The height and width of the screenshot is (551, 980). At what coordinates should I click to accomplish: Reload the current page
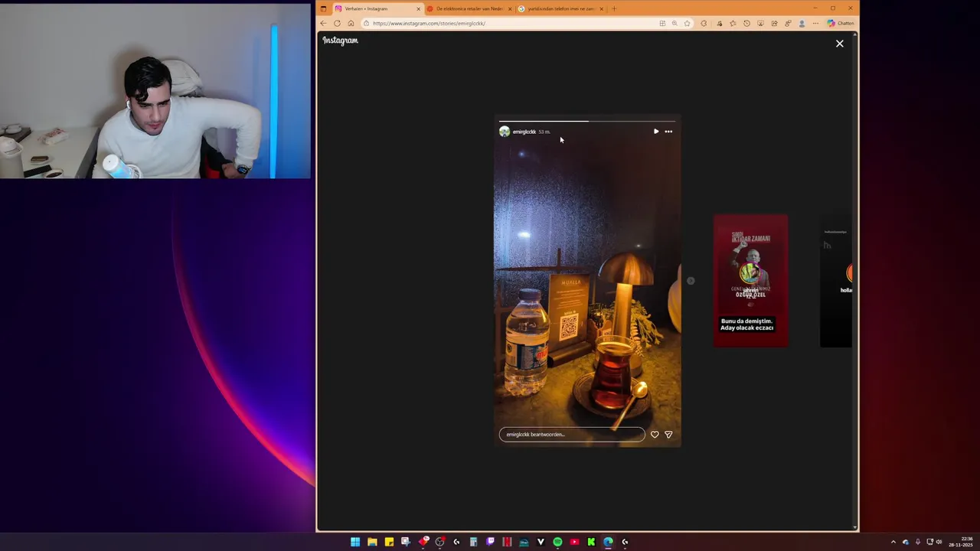tap(337, 23)
